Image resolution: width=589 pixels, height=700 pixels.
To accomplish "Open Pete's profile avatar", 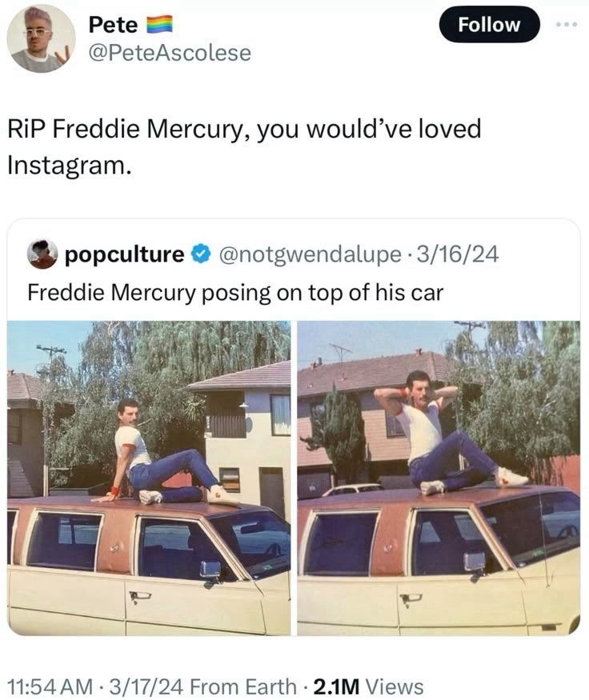I will (x=41, y=38).
